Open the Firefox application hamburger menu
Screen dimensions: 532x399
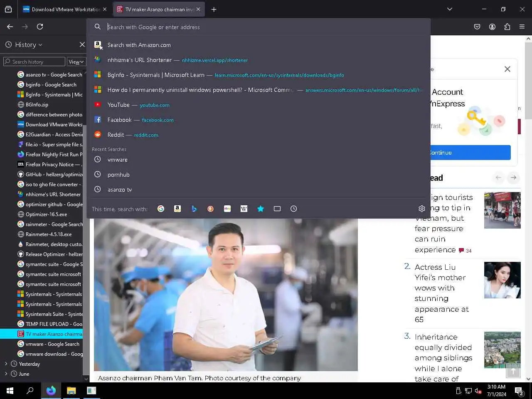(x=522, y=27)
